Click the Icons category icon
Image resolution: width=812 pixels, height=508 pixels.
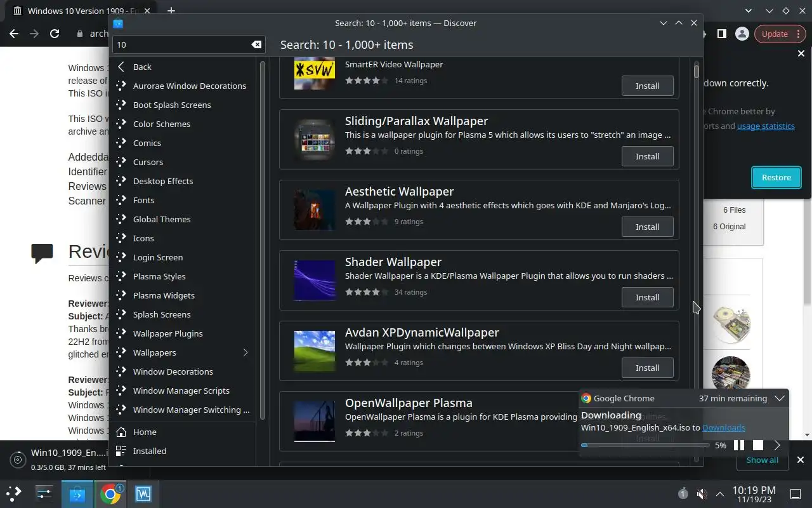[121, 238]
